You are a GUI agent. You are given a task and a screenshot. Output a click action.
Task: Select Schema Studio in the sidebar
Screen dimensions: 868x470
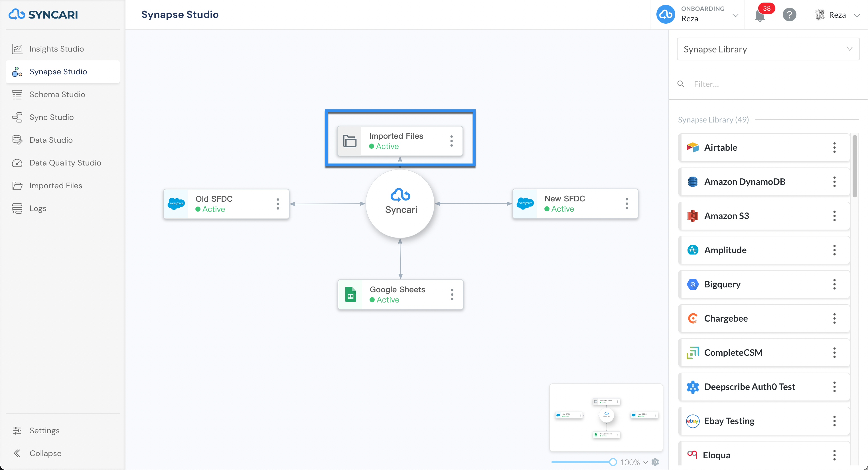[57, 94]
